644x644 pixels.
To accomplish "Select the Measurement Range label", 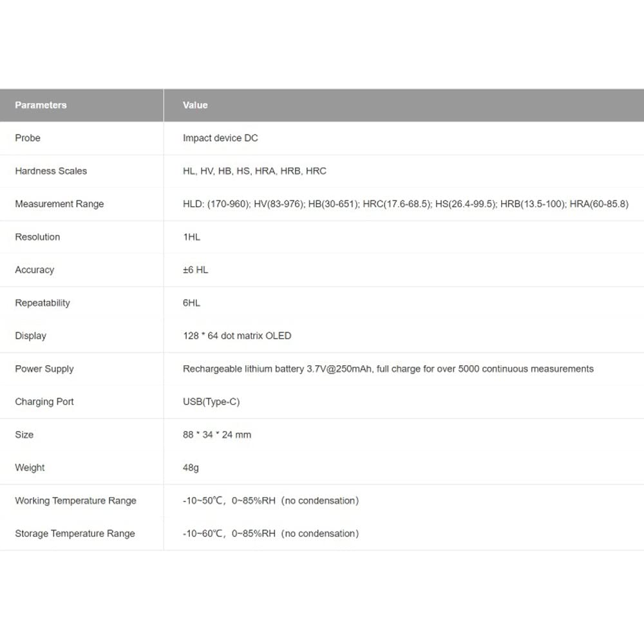I will [59, 204].
